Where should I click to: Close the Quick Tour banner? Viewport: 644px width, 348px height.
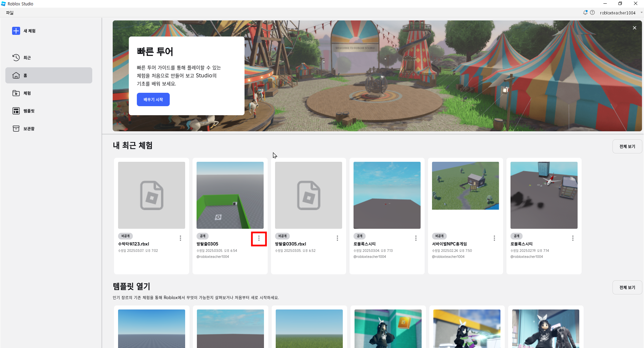(635, 28)
